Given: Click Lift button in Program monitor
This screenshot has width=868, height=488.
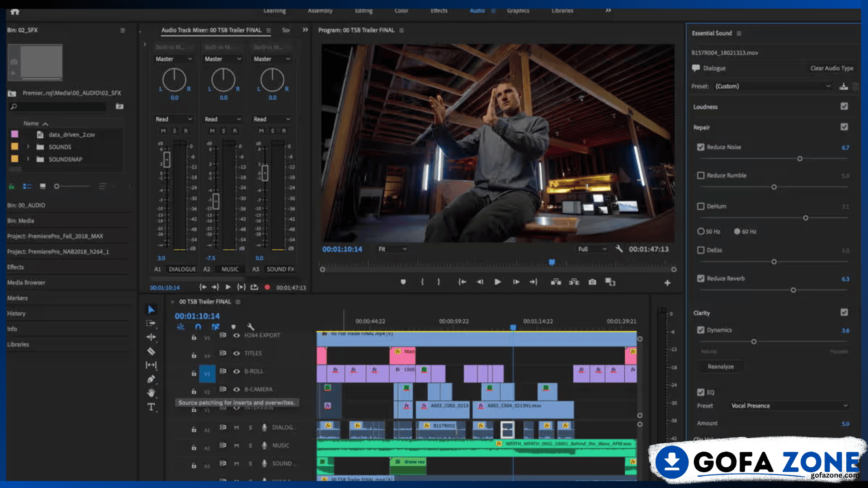Looking at the screenshot, I should tap(556, 282).
